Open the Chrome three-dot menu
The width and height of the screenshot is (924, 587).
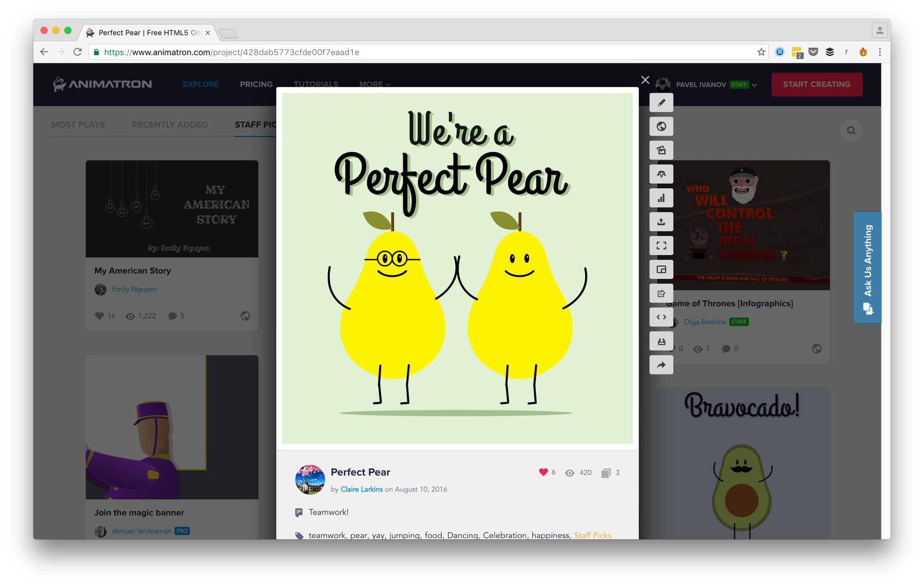879,52
